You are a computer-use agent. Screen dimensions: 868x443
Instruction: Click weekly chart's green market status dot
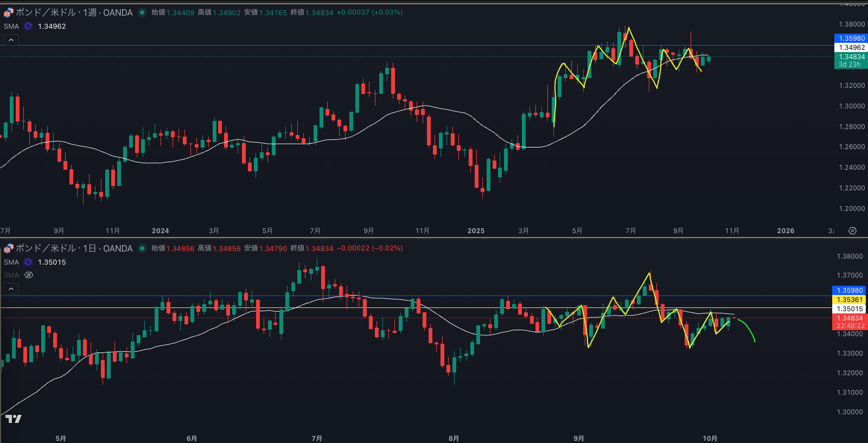(x=142, y=12)
